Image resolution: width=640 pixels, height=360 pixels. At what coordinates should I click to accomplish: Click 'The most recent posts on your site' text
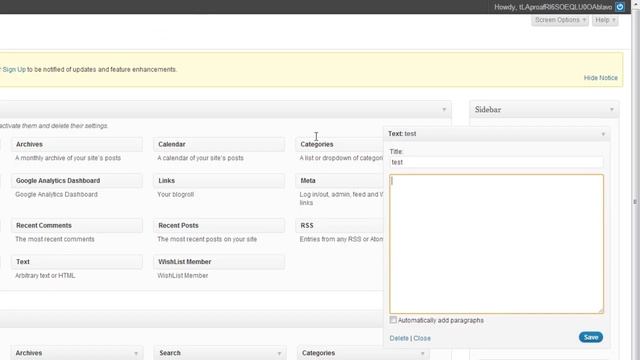pos(207,239)
